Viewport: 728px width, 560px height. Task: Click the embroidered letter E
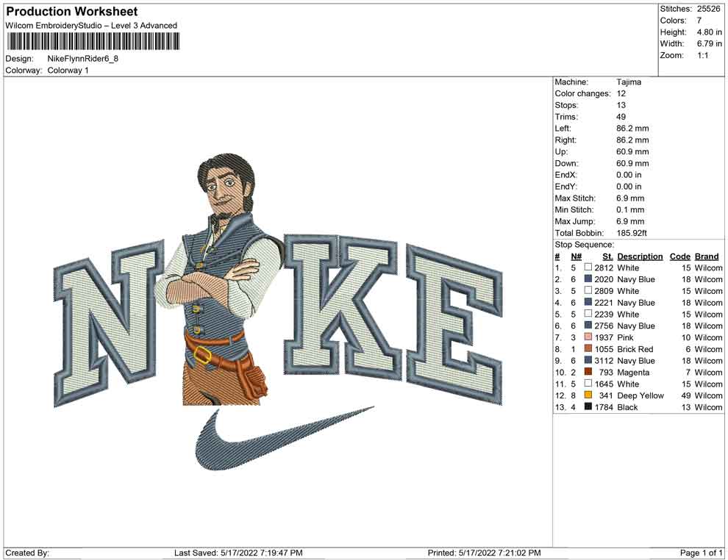pyautogui.click(x=454, y=325)
